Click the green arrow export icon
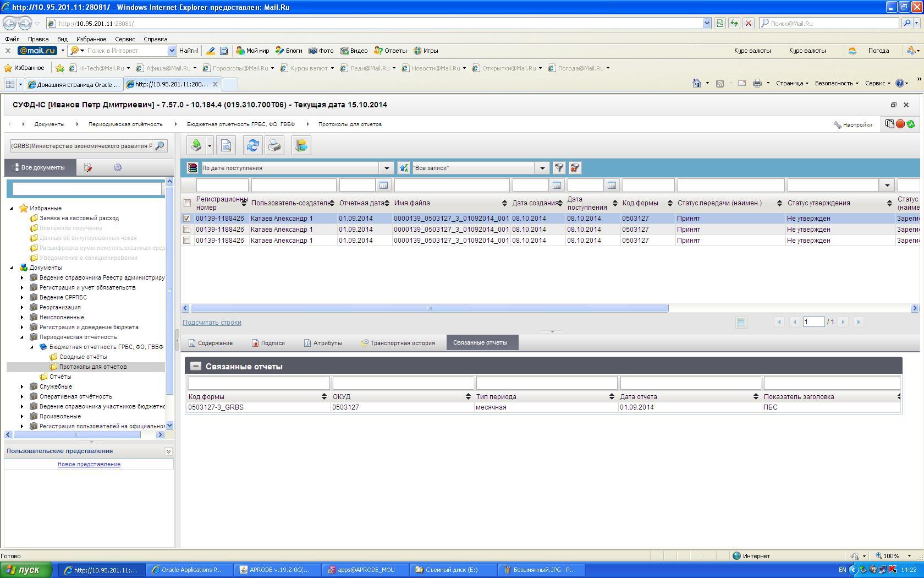The width and height of the screenshot is (924, 578). click(196, 146)
